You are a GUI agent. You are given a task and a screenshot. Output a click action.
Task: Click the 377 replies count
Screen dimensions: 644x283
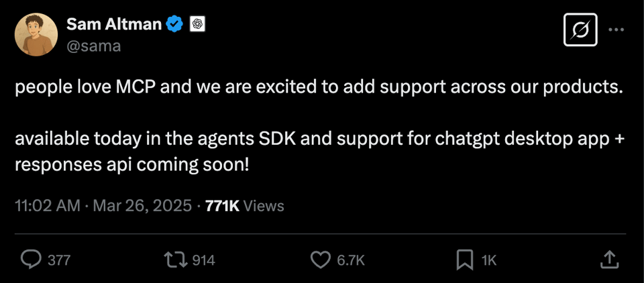59,260
